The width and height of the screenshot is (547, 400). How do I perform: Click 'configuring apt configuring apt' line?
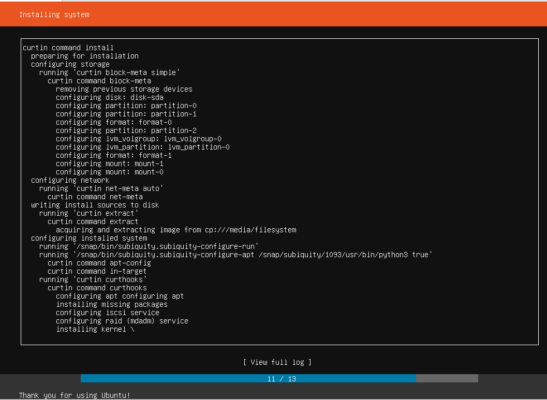120,296
